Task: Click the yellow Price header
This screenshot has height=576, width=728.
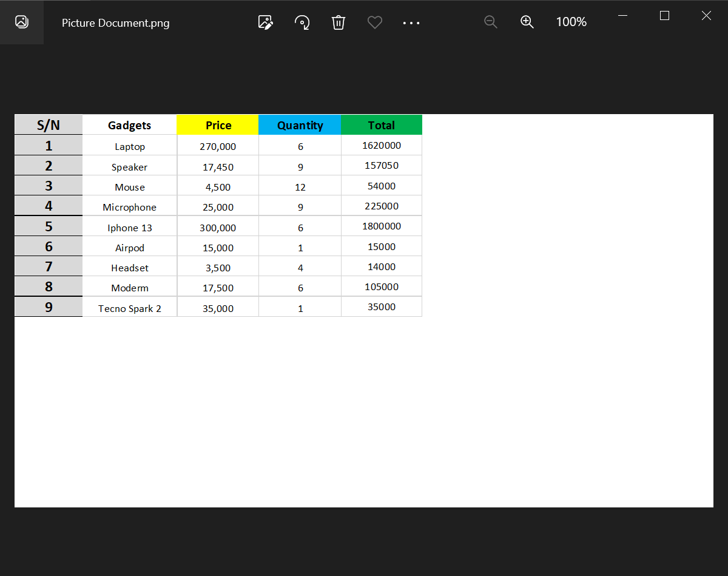Action: coord(217,125)
